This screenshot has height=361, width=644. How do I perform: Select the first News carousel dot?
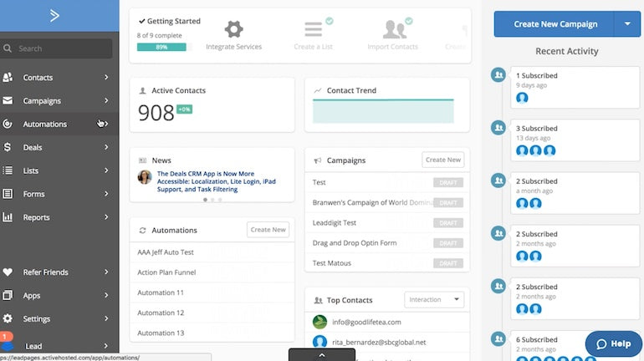click(205, 200)
